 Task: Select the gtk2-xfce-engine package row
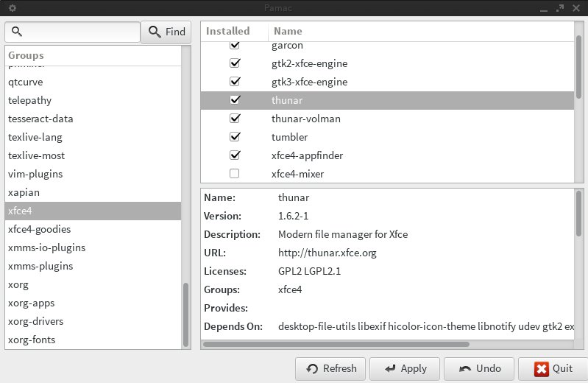coord(387,63)
